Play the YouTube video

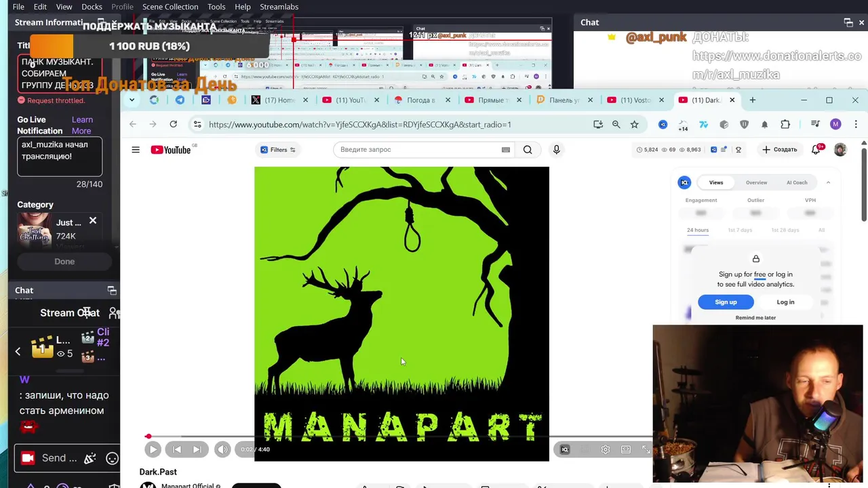153,449
